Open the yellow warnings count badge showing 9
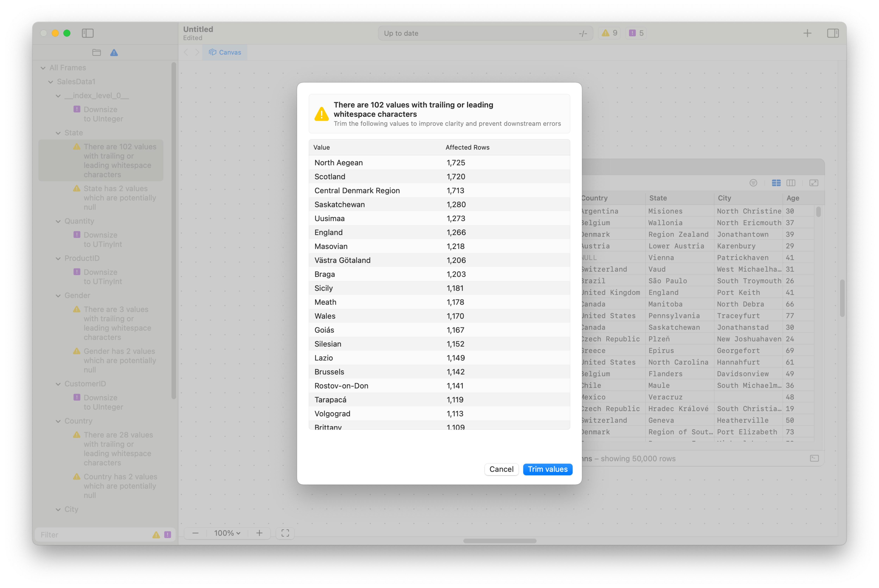 pos(610,33)
